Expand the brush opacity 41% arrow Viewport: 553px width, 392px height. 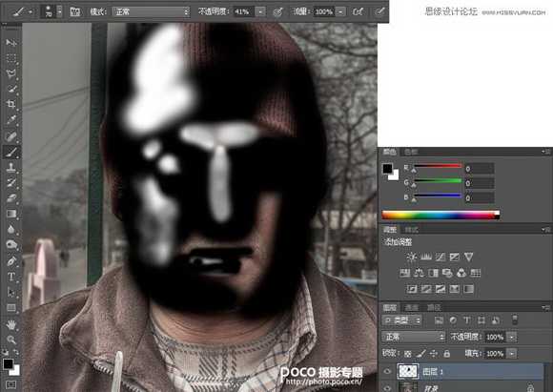(260, 11)
